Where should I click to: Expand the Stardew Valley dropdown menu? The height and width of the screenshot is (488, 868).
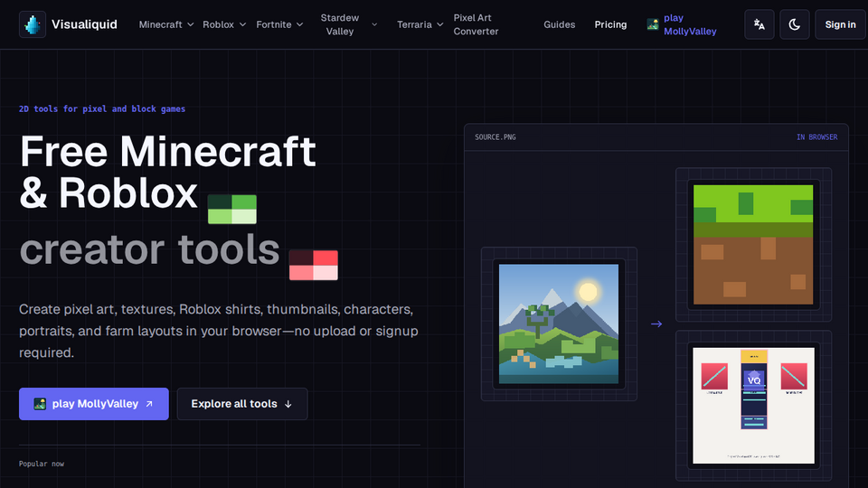349,24
